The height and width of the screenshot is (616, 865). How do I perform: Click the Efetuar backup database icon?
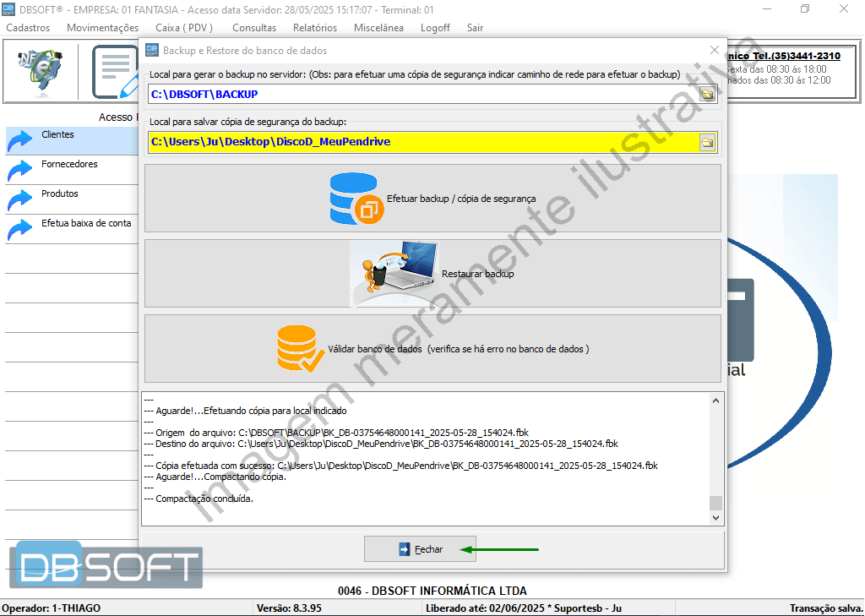pos(356,198)
